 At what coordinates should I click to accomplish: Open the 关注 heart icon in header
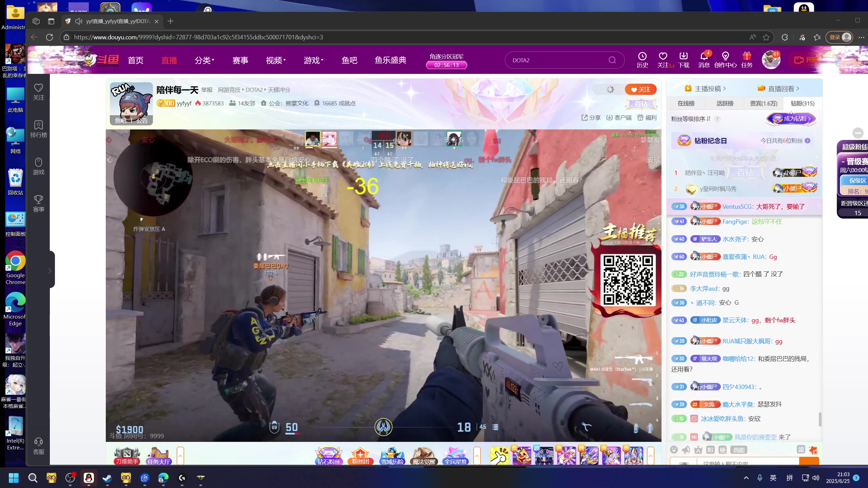click(x=663, y=60)
